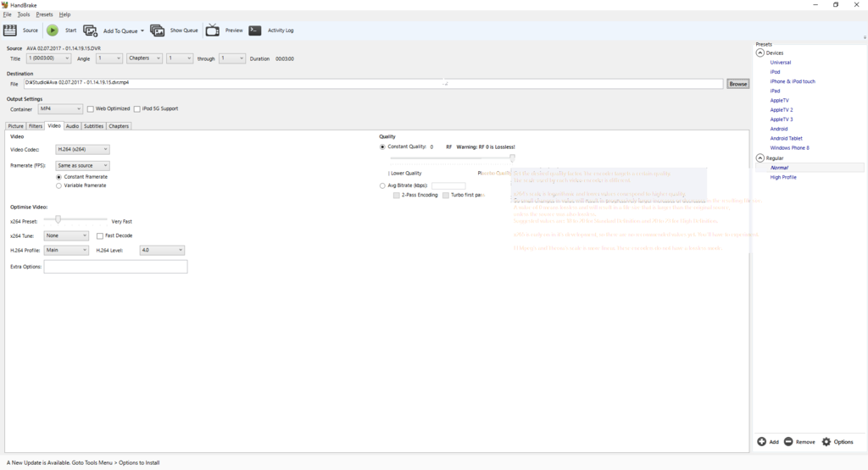868x470 pixels.
Task: Switch to the Picture tab
Action: click(x=15, y=126)
